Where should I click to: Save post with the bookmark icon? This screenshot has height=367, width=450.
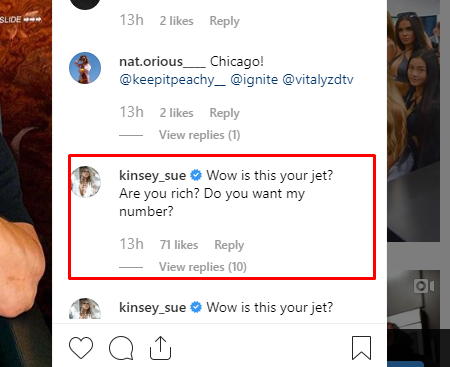point(361,348)
